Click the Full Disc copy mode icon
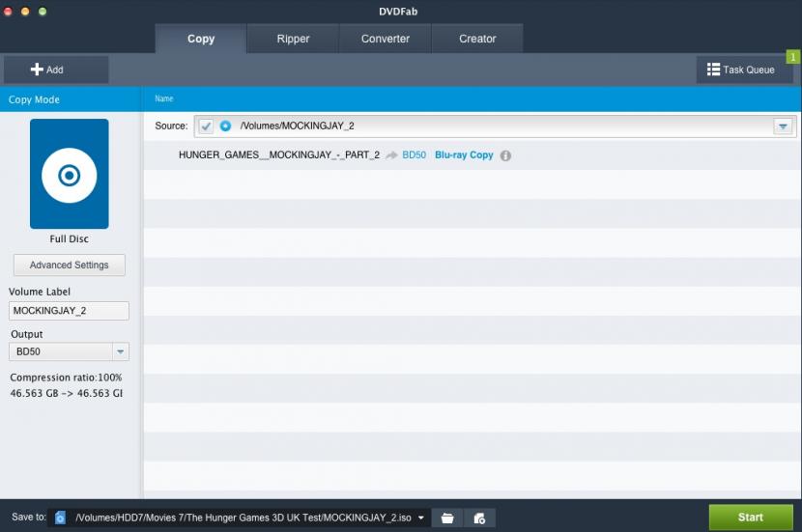802x532 pixels. pyautogui.click(x=69, y=174)
